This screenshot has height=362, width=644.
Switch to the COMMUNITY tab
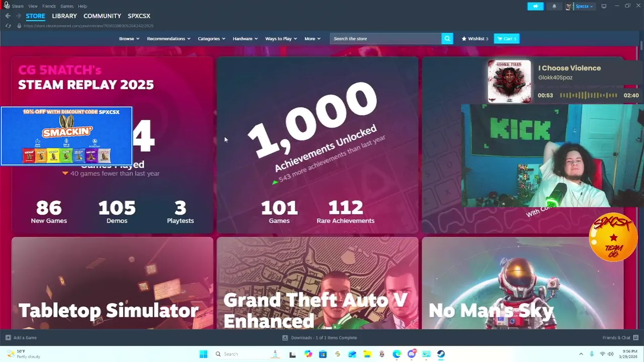coord(102,16)
